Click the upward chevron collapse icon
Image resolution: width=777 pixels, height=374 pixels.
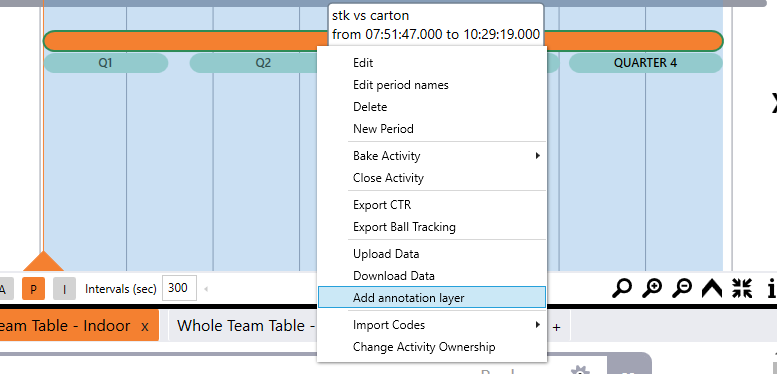pos(712,288)
